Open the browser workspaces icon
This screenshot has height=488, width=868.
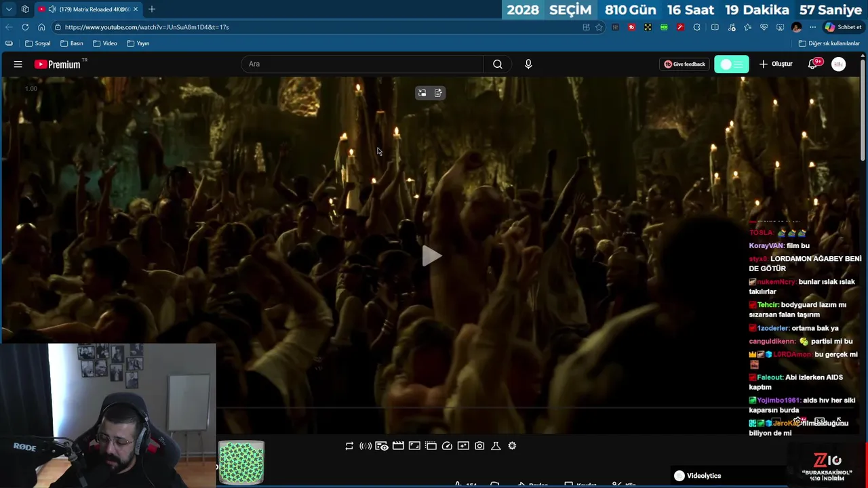(x=25, y=9)
